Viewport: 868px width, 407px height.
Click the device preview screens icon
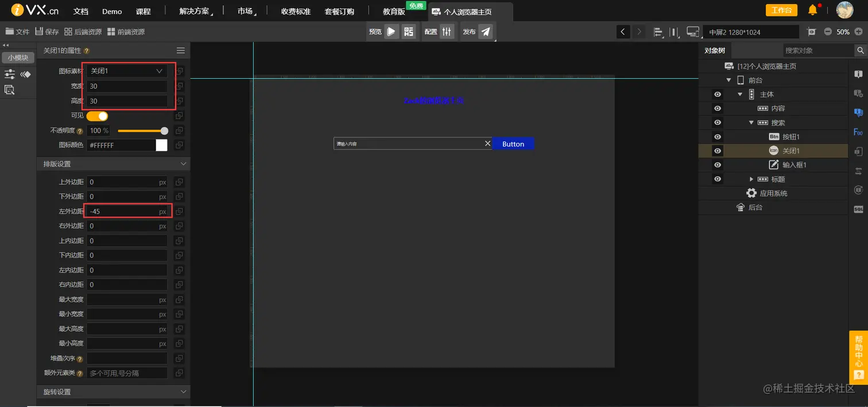pyautogui.click(x=693, y=32)
